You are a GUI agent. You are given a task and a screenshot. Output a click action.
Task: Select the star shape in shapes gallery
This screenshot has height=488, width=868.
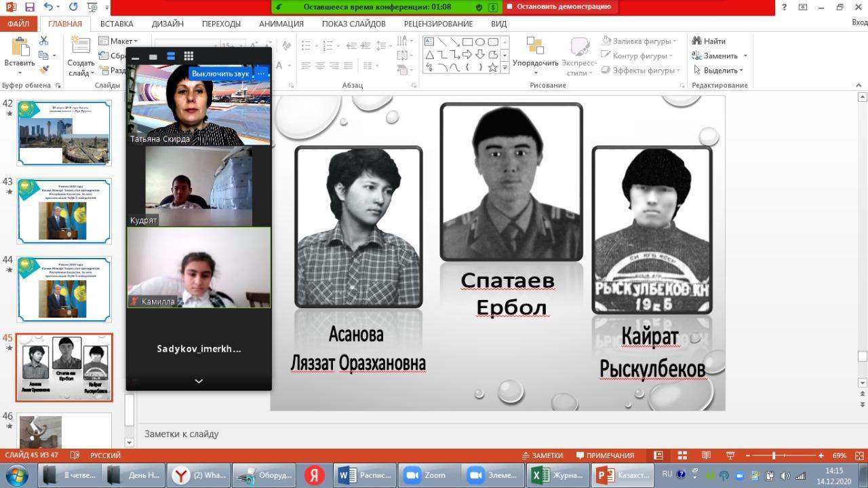493,67
